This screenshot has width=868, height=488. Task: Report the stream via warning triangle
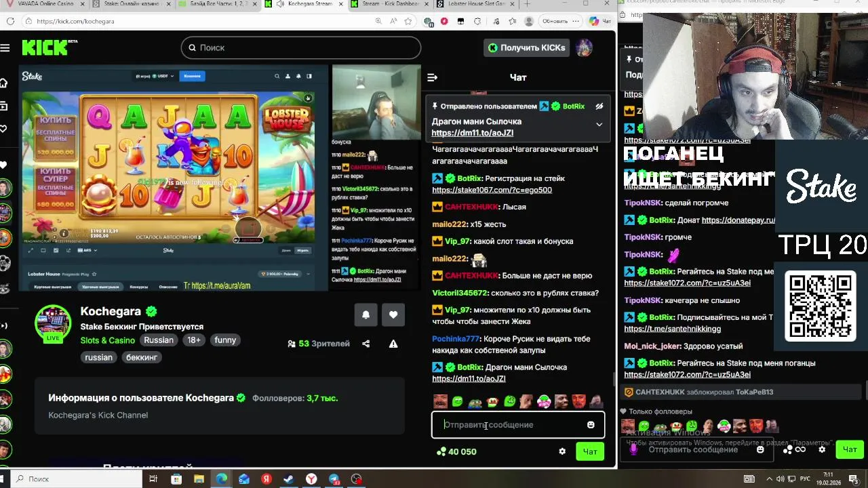click(393, 344)
